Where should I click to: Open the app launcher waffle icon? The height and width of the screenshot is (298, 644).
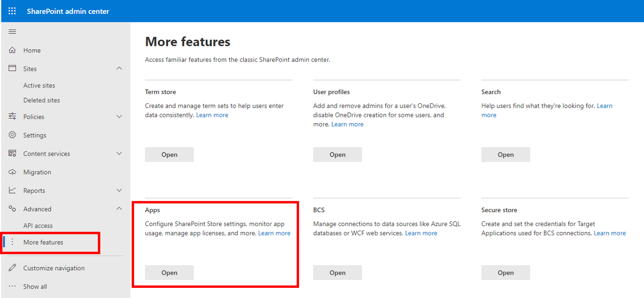[x=12, y=11]
